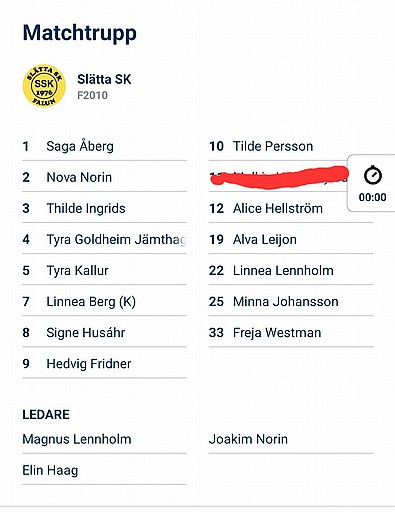
Task: Select leader Joakim Norin
Action: click(291, 439)
